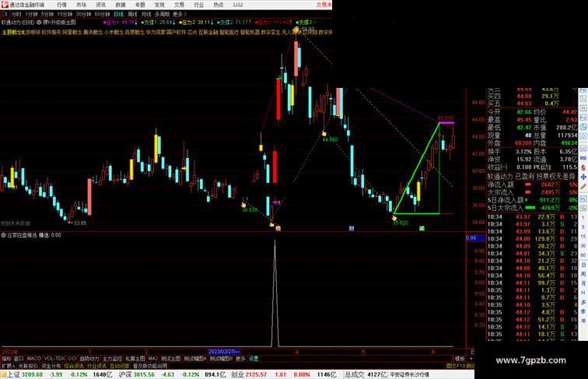588x379 pixels.
Task: Click the 软件服务 concept tag
Action: coord(51,32)
